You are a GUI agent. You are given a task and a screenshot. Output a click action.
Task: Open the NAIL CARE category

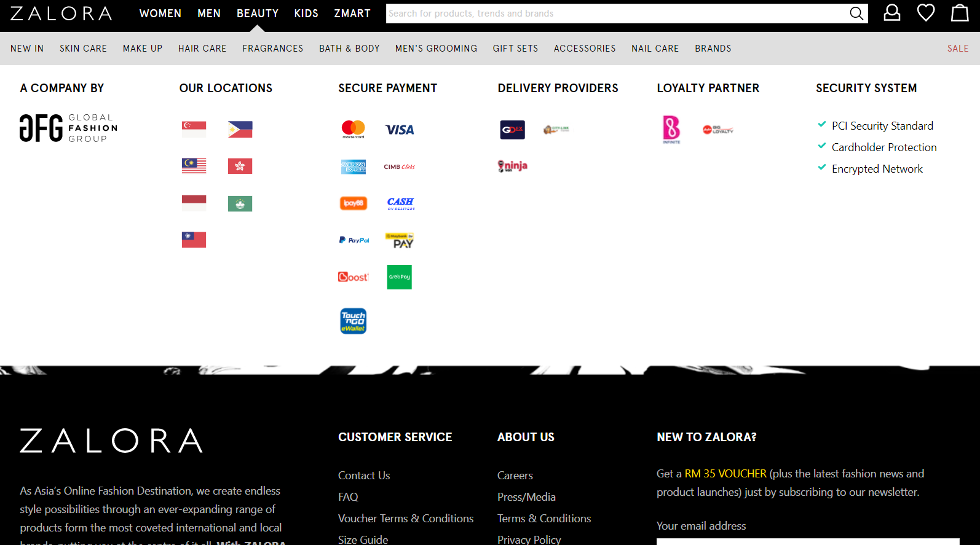tap(655, 49)
